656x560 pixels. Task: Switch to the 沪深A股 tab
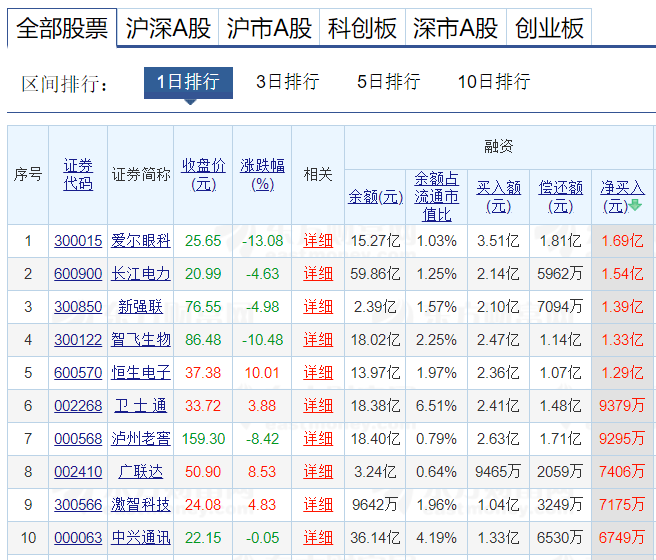click(x=168, y=28)
